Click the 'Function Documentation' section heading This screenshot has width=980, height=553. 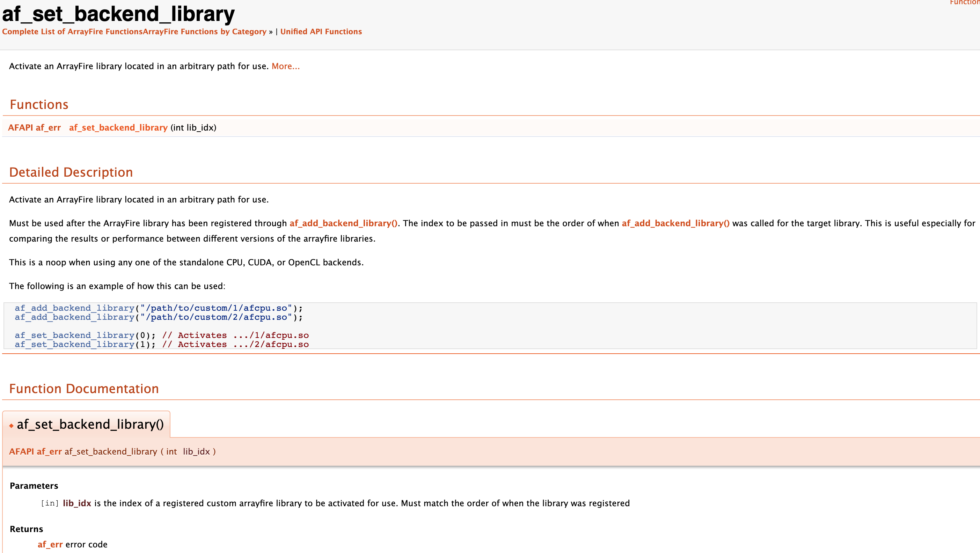coord(84,389)
